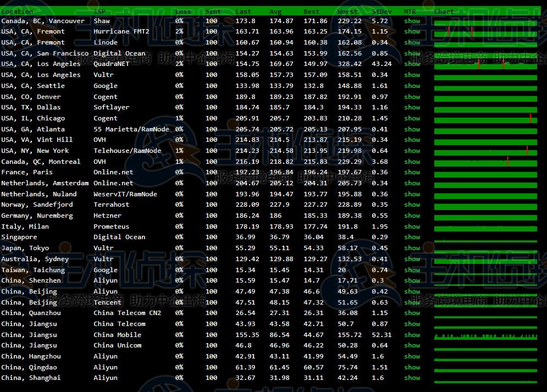Click the Location column header
Image resolution: width=547 pixels, height=392 pixels.
[x=17, y=11]
